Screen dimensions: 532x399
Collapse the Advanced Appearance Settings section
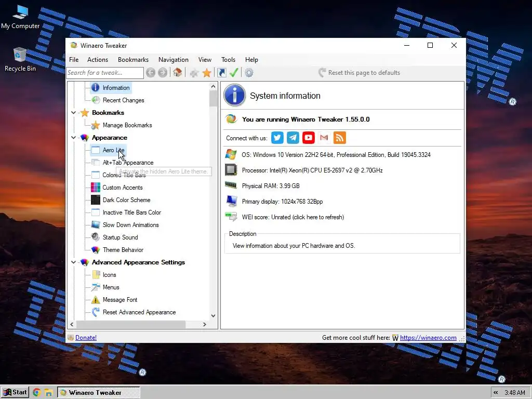pos(73,262)
